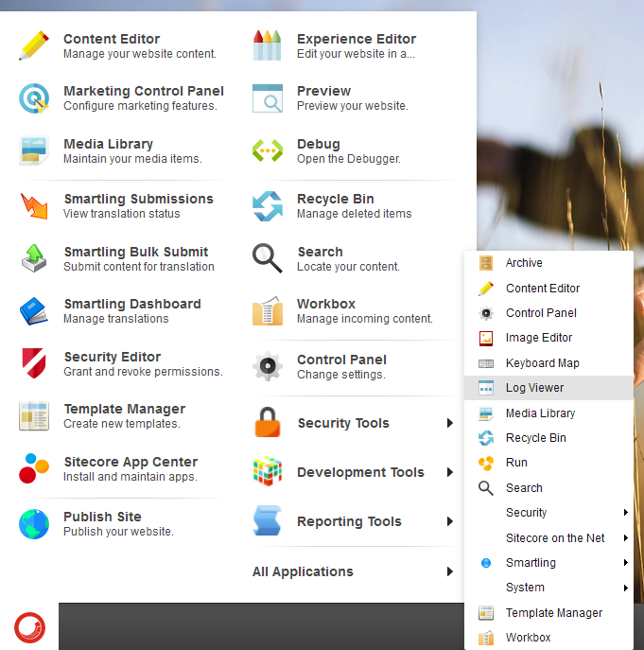This screenshot has width=644, height=650.
Task: Click the Log Viewer window icon
Action: pos(486,388)
